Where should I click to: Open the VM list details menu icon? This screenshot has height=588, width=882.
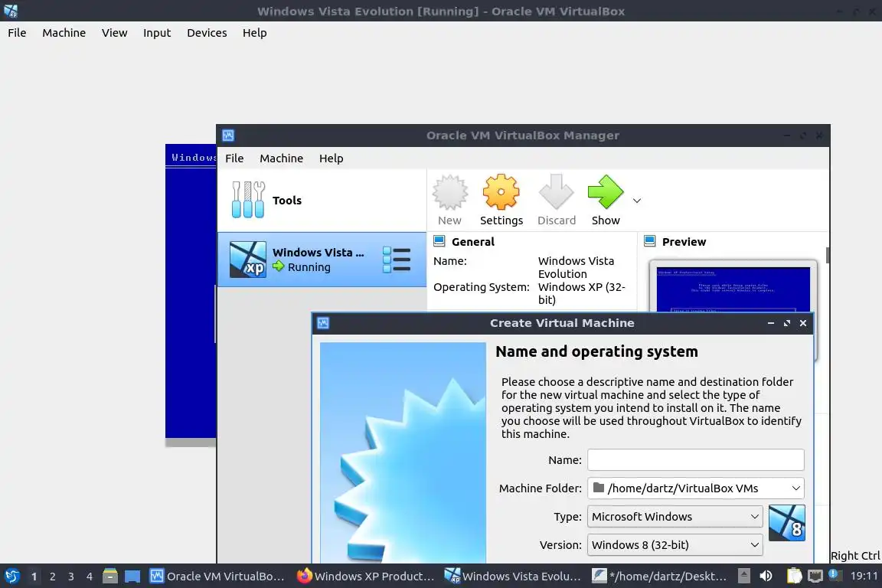tap(397, 260)
